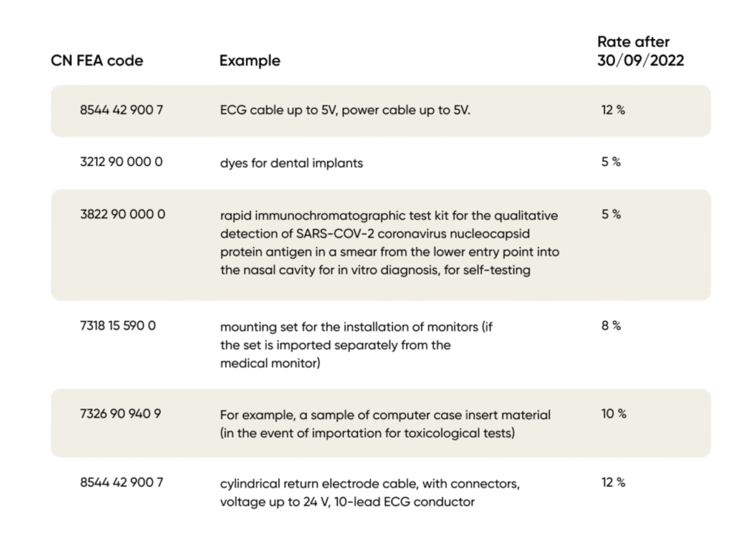
Task: Click the 12 % rate for the electrode cable
Action: point(613,482)
